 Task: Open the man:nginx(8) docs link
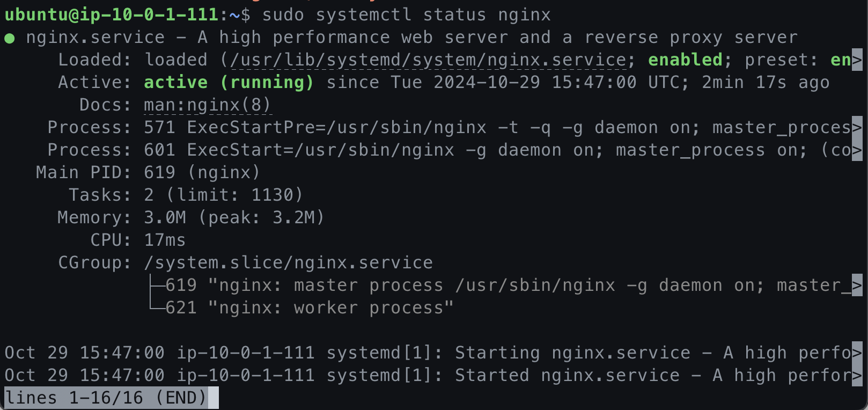[x=208, y=105]
